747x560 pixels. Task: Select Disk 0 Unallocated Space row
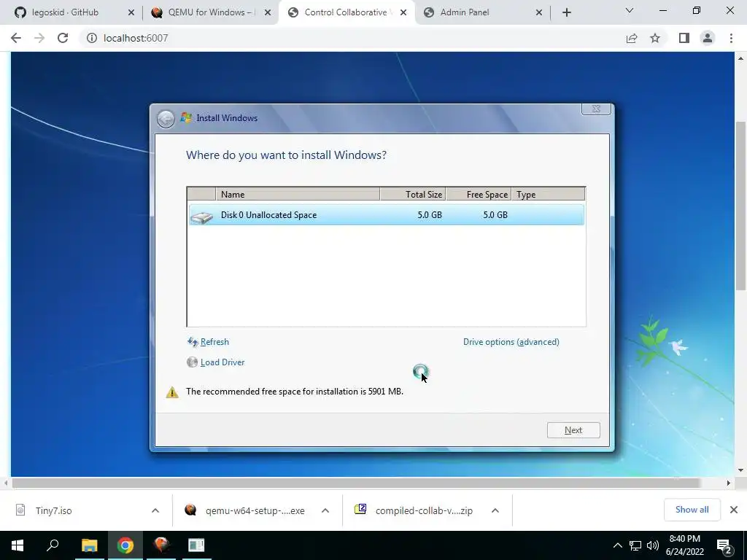(386, 215)
